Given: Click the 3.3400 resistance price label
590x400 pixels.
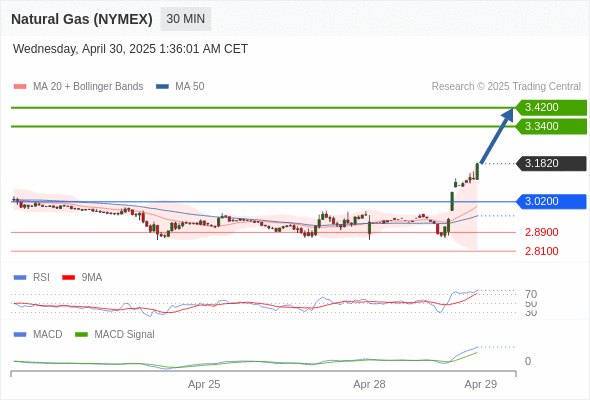Looking at the screenshot, I should click(x=551, y=126).
